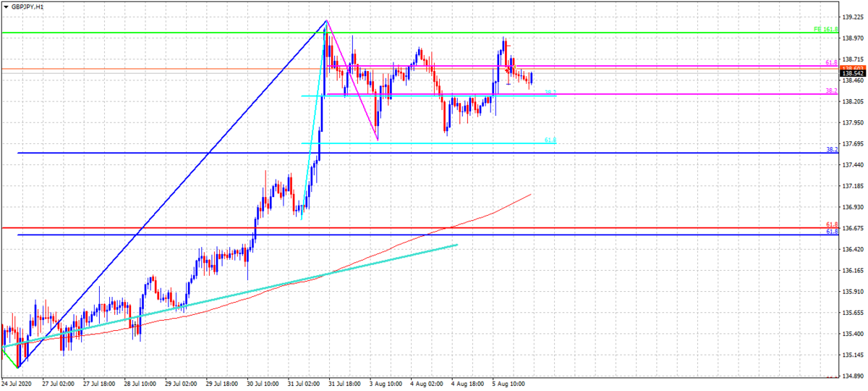Viewport: 868px width, 391px height.
Task: Click the red 61.8 retracement label
Action: tap(831, 224)
